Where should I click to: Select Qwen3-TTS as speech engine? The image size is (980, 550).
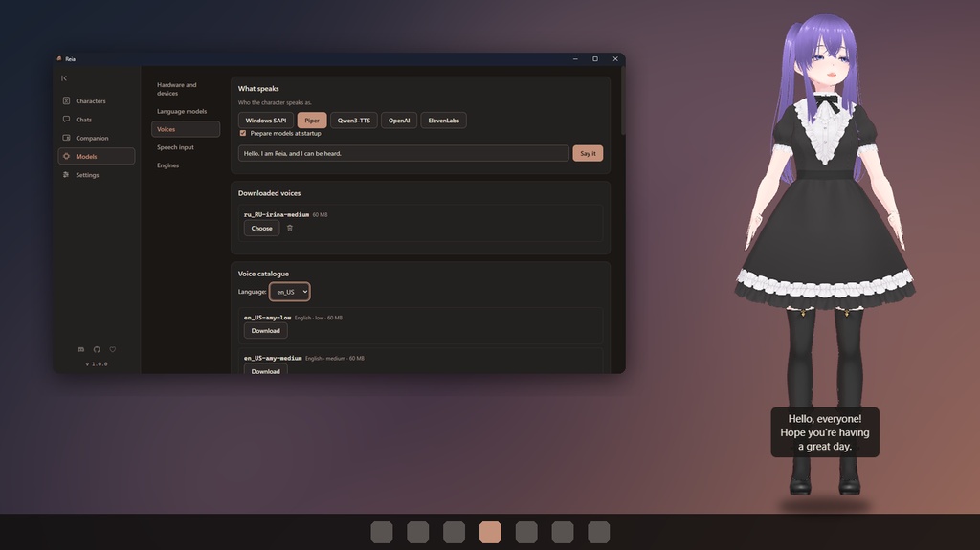pyautogui.click(x=354, y=120)
